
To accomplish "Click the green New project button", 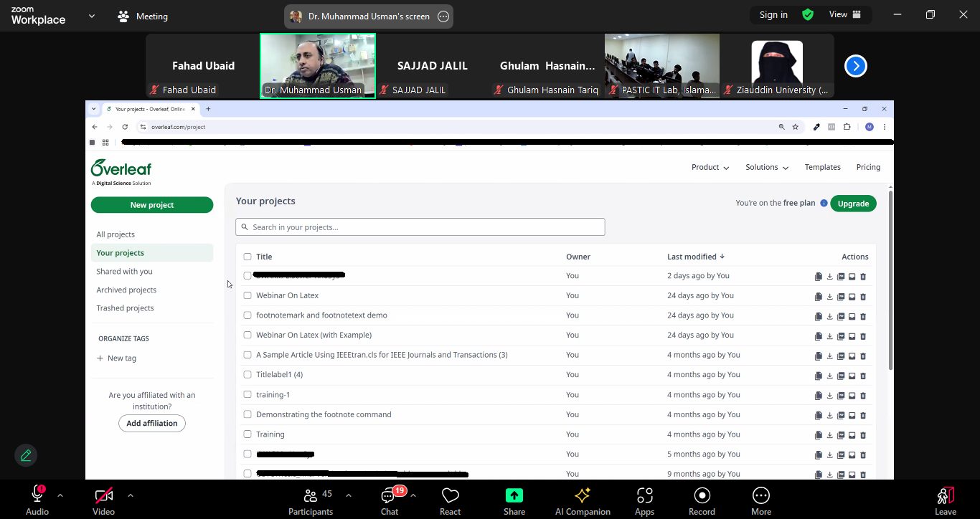I will 152,205.
